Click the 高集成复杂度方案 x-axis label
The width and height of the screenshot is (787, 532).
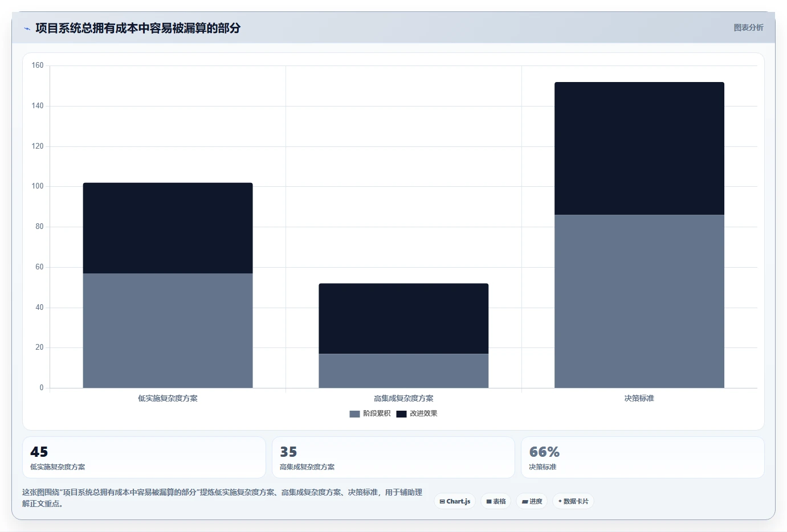tap(403, 398)
